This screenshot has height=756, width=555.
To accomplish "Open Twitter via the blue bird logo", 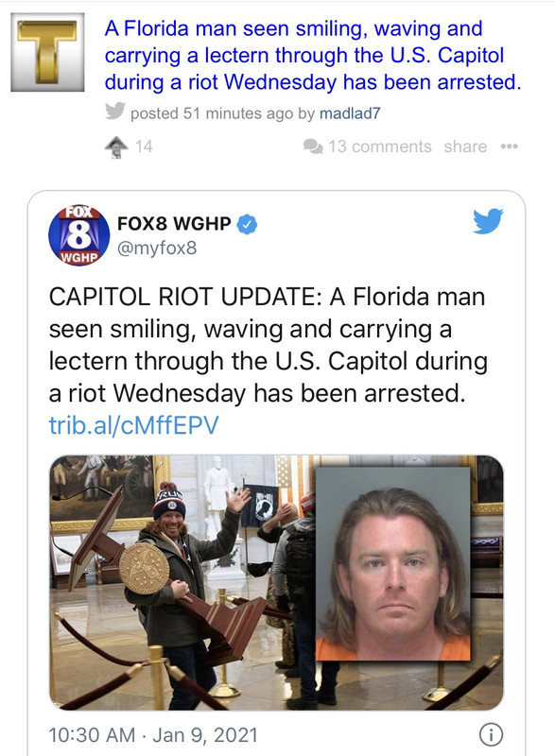I will pos(488,221).
